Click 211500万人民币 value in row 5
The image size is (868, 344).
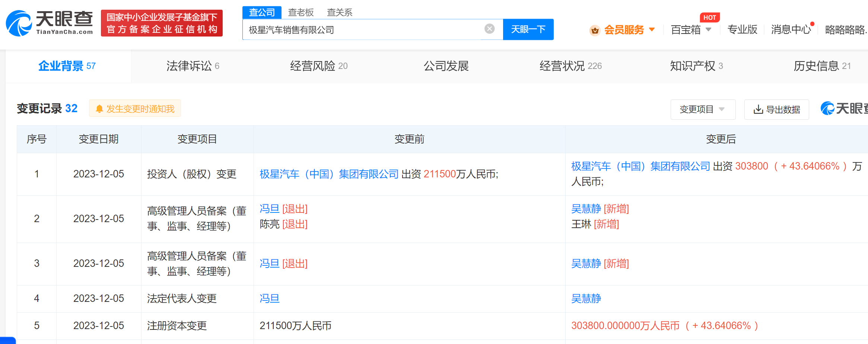click(x=295, y=326)
